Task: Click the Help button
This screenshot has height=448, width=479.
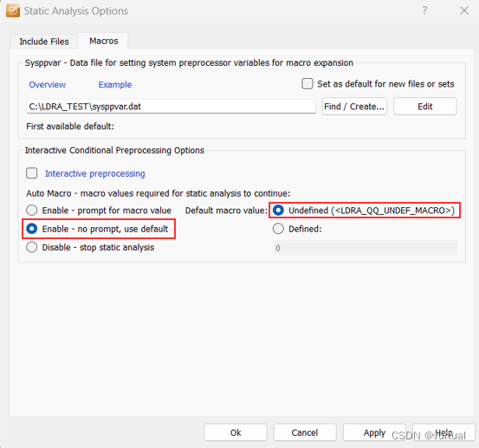Action: click(x=443, y=432)
